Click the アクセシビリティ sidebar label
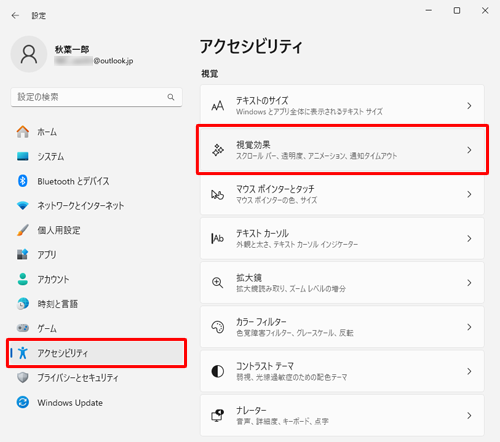Viewport: 500px width, 442px height. [x=63, y=353]
